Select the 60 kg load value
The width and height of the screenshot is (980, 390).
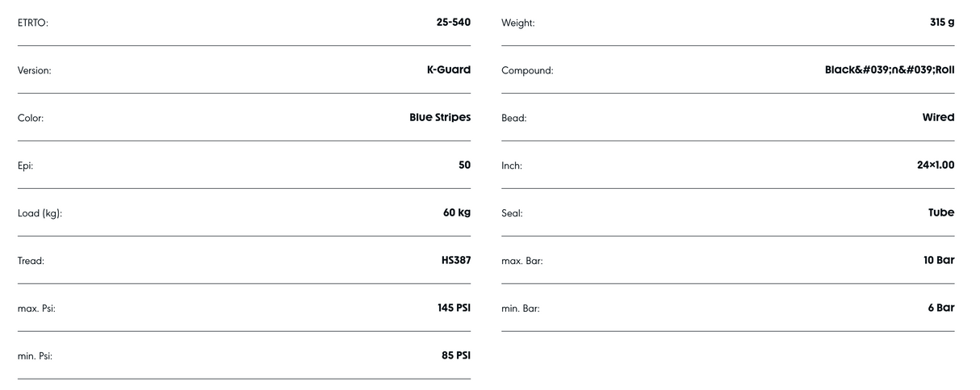[x=456, y=213]
